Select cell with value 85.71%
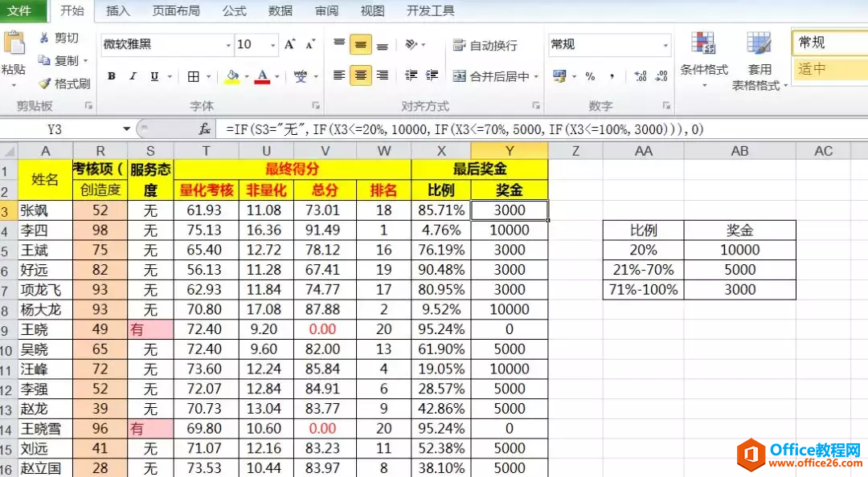Image resolution: width=868 pixels, height=477 pixels. click(440, 210)
